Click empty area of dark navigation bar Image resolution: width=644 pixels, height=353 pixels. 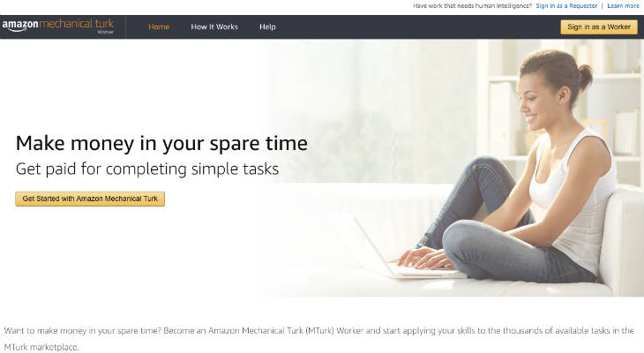click(x=411, y=26)
